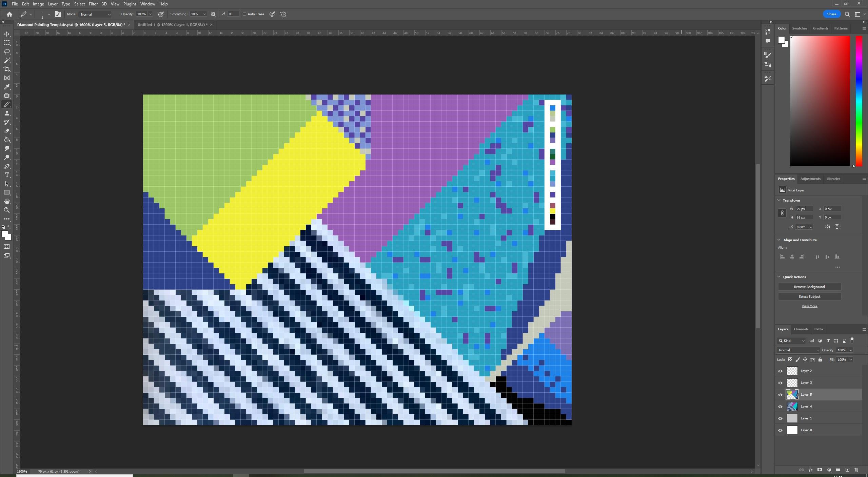Screen dimensions: 868x477
Task: Select the Pencil tool in the toolbar
Action: [x=7, y=104]
